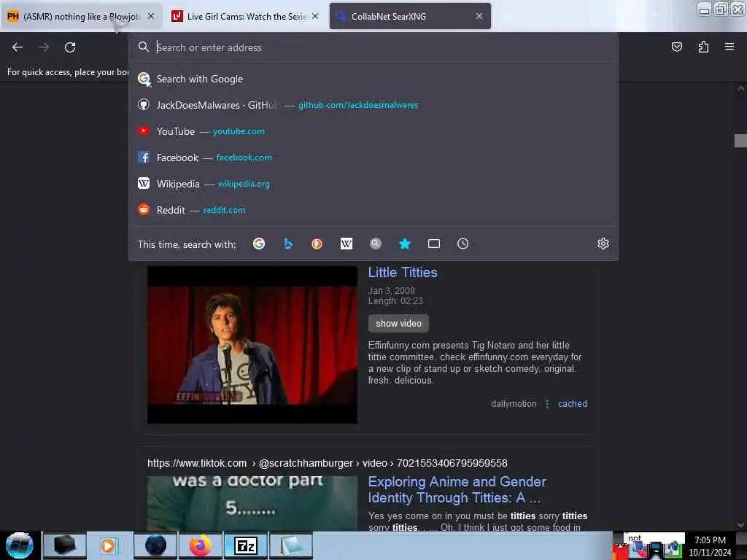Open search settings gear in dropdown
The height and width of the screenshot is (560, 747).
(603, 244)
